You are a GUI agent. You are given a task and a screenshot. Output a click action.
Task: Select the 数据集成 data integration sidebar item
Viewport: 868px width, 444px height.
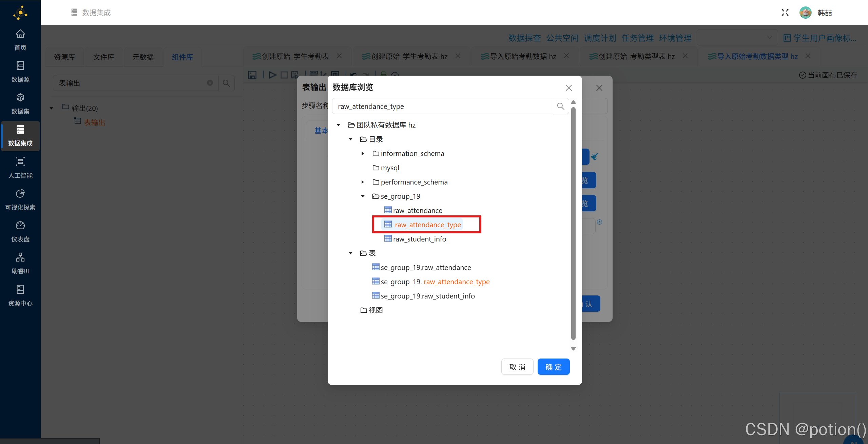[x=20, y=136]
